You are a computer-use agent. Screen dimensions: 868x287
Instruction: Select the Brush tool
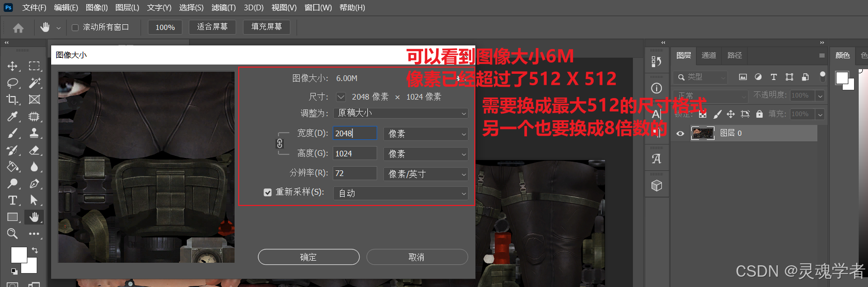click(12, 133)
